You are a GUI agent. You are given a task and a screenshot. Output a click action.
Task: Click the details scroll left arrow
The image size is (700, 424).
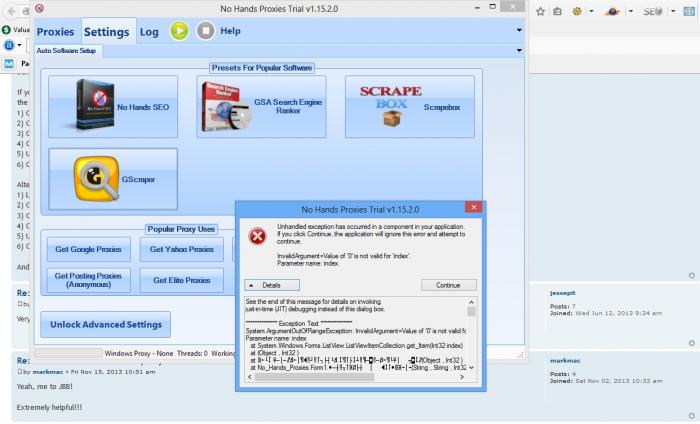[x=250, y=377]
